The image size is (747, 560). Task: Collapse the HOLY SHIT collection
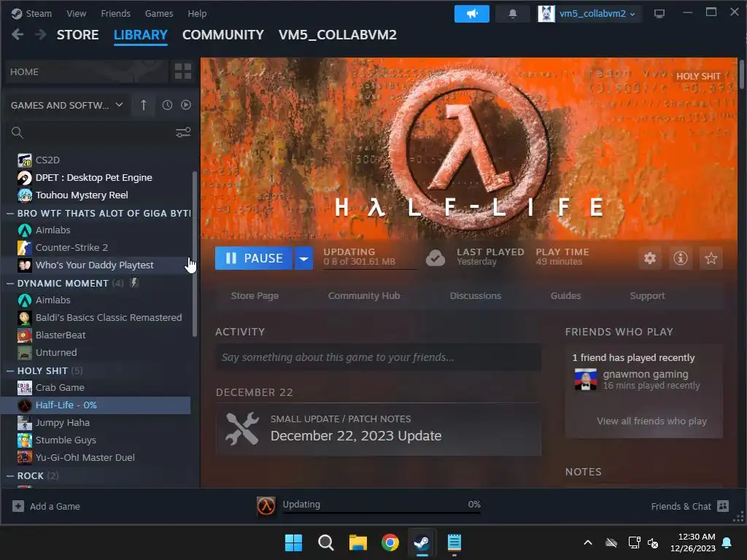click(x=10, y=371)
